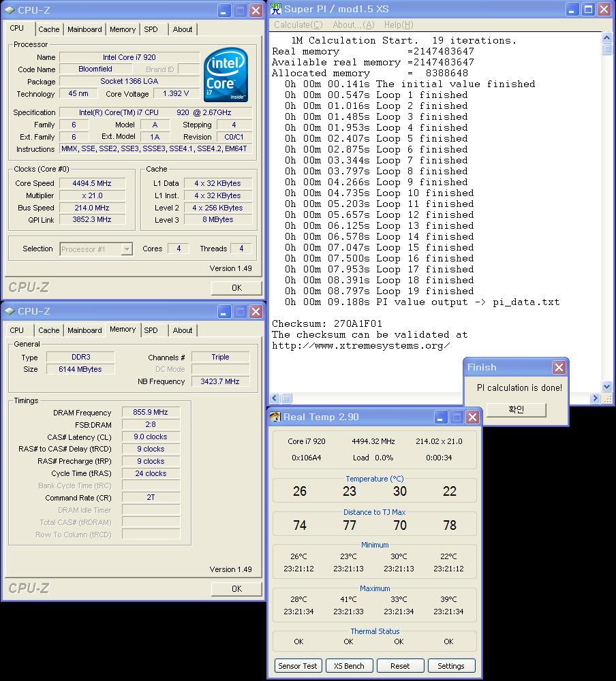Click OK in the bottom CPU-Z Memory window
The width and height of the screenshot is (616, 681).
(x=236, y=589)
